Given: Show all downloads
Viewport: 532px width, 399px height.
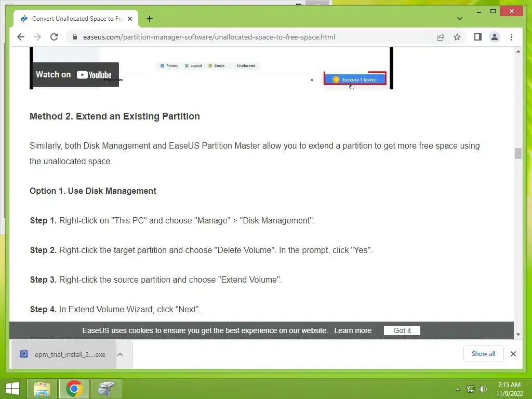Looking at the screenshot, I should 484,354.
